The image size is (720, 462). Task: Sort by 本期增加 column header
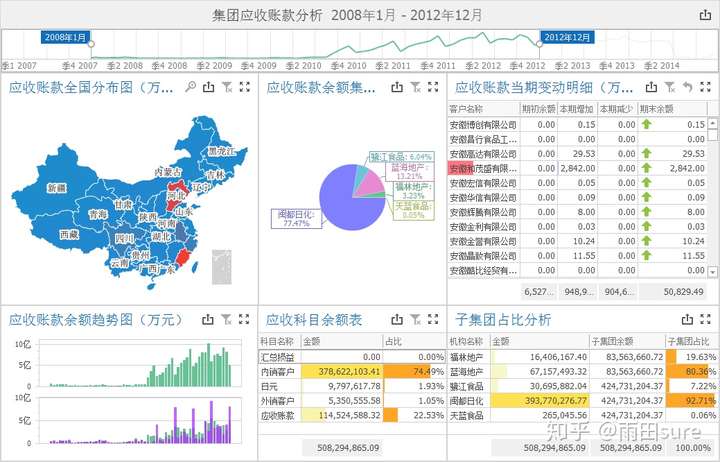577,109
